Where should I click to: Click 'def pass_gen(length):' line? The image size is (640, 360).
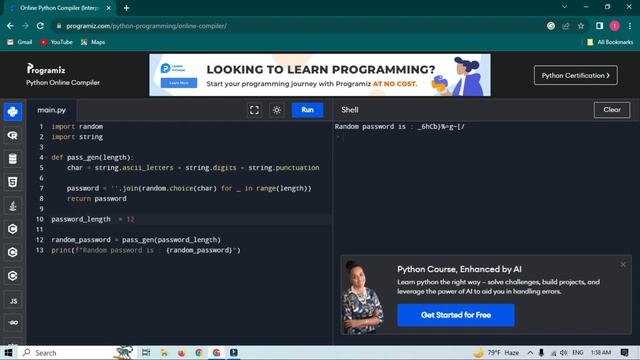tap(92, 157)
